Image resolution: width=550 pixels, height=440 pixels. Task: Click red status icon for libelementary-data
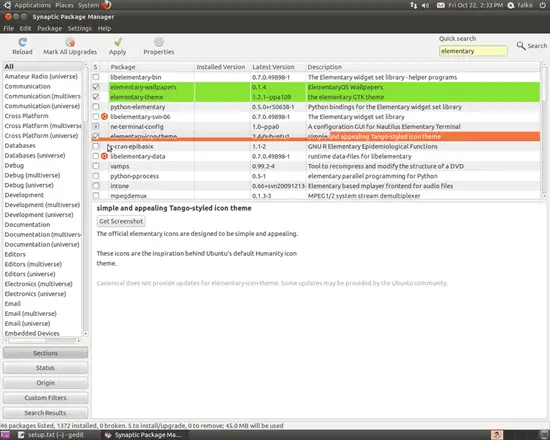click(104, 156)
